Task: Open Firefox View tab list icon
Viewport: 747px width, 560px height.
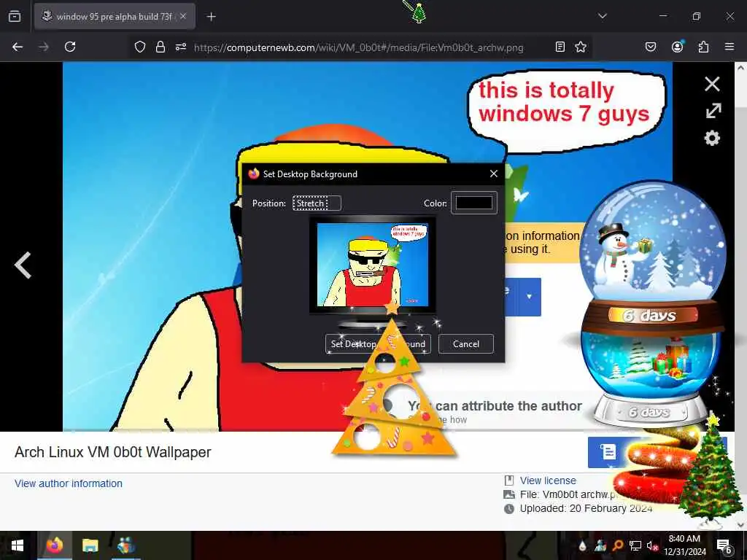Action: tap(15, 16)
